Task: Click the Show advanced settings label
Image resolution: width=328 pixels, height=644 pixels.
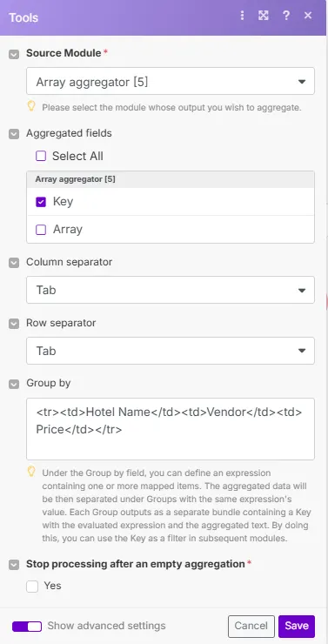Action: coord(107,626)
